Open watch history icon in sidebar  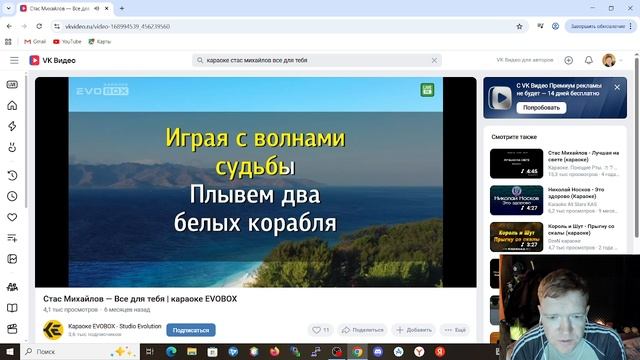pyautogui.click(x=12, y=176)
